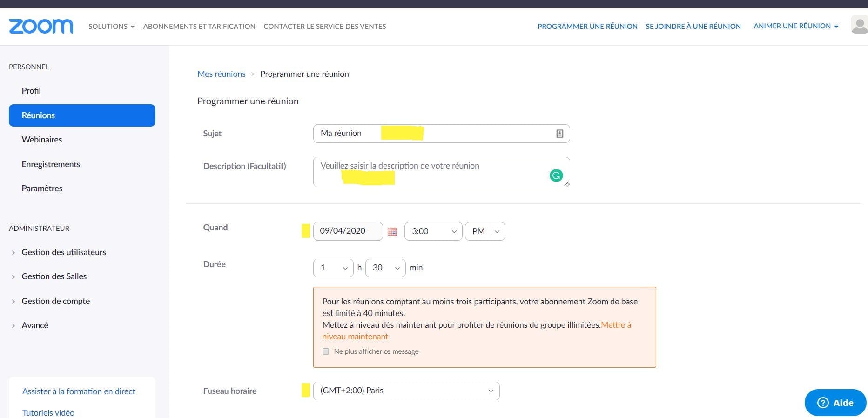Open Paramètres in sidebar

pyautogui.click(x=42, y=189)
